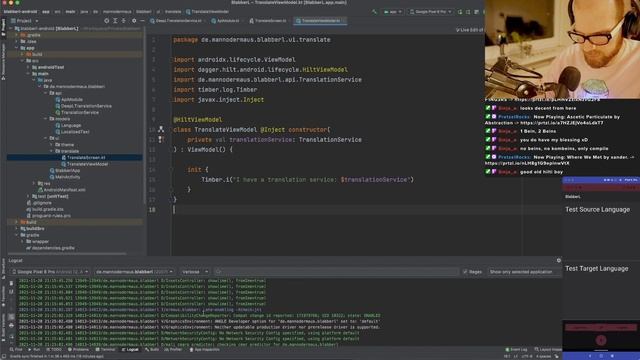Image resolution: width=640 pixels, height=360 pixels.
Task: Select LocalizedText file in the project tree
Action: tap(72, 132)
